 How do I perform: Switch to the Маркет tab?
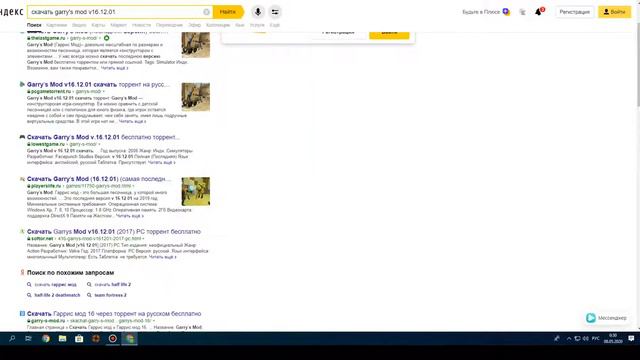tap(118, 25)
